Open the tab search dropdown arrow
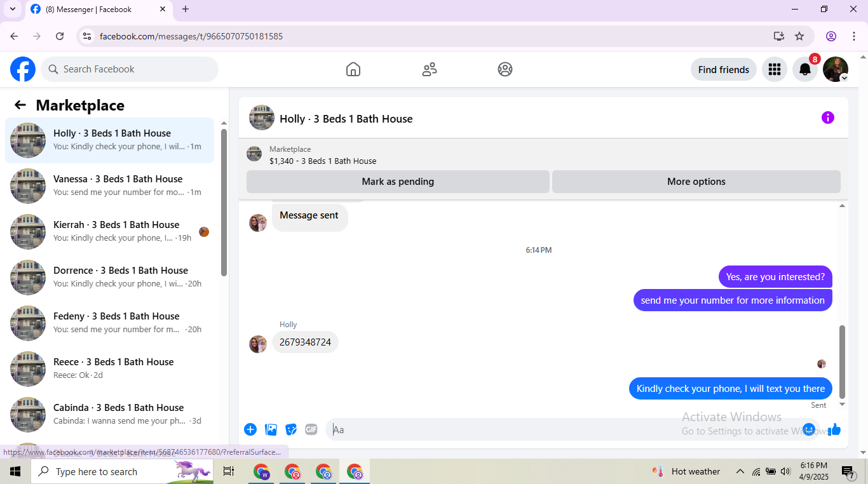 12,9
